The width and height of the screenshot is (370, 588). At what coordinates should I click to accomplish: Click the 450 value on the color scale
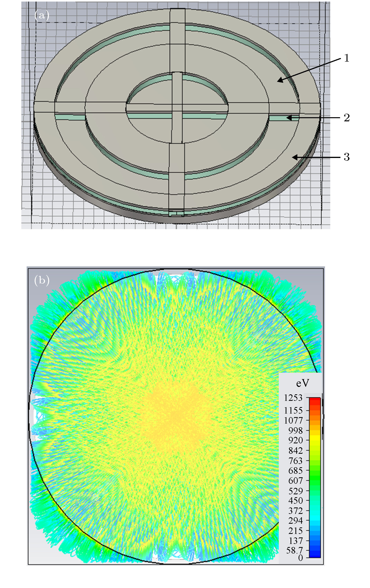tap(295, 501)
